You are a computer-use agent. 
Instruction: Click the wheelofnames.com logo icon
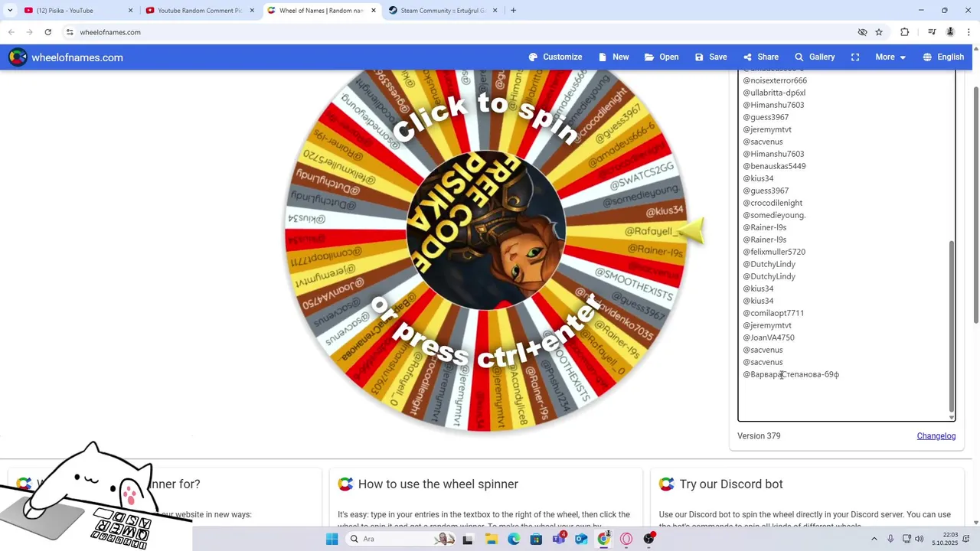[x=18, y=57]
